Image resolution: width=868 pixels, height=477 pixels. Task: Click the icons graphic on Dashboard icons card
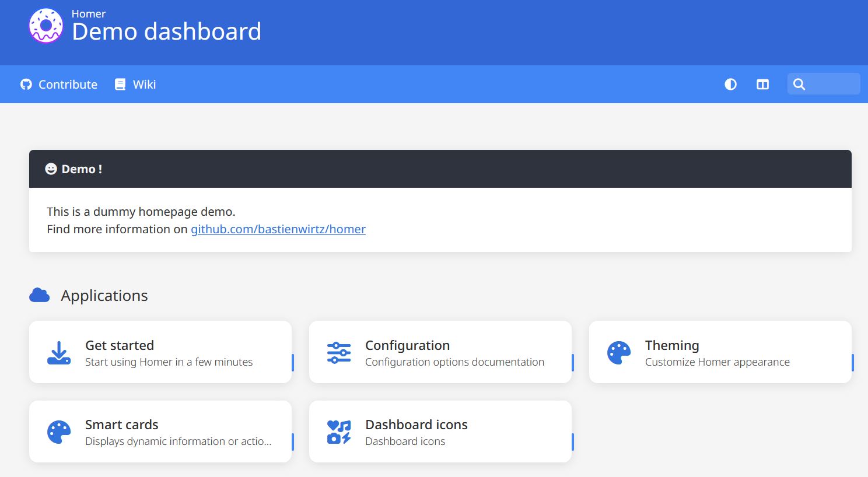click(339, 432)
